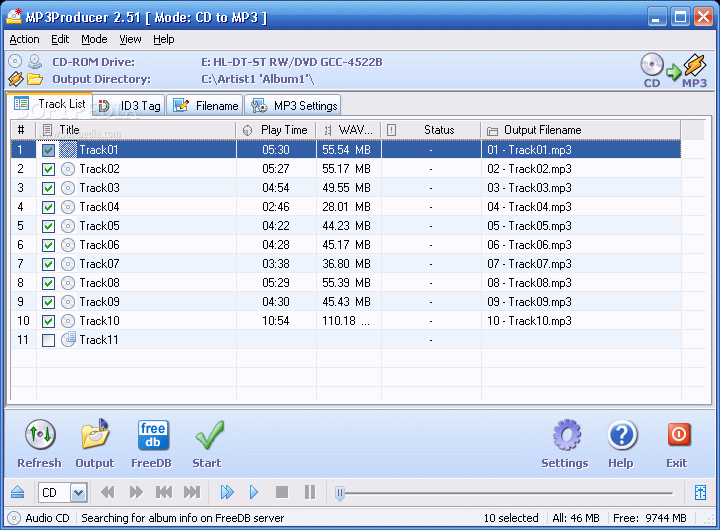Click the document icon of Track11
The width and height of the screenshot is (720, 530).
coord(68,339)
